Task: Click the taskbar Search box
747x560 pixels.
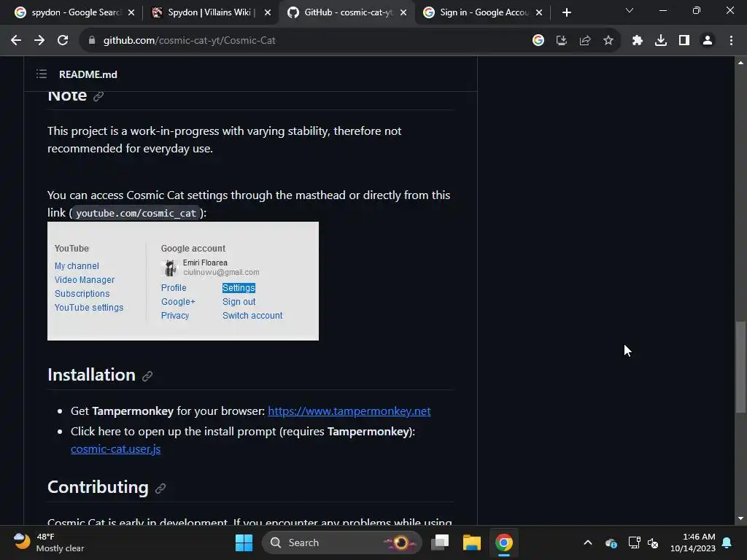Action: click(342, 542)
